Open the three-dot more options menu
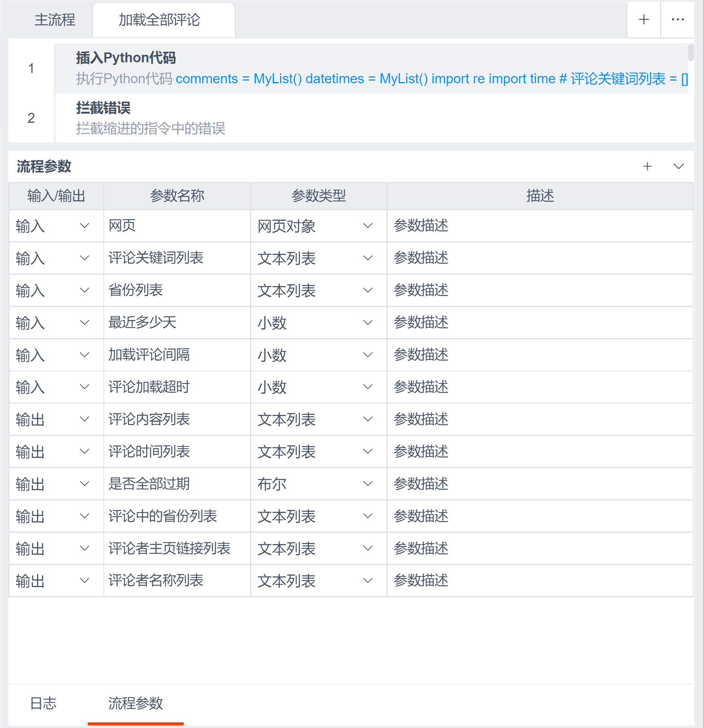Screen dimensions: 704x728 tap(677, 19)
